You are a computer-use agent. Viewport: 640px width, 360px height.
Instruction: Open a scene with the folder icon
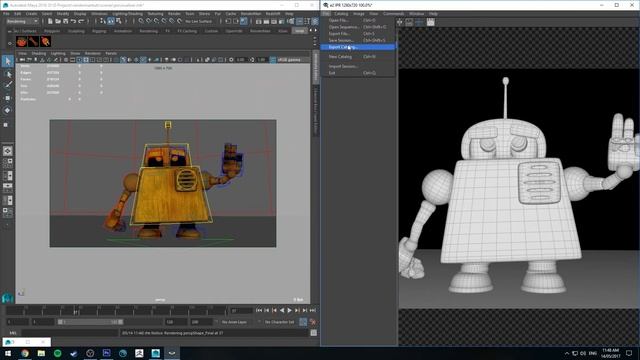click(x=58, y=21)
